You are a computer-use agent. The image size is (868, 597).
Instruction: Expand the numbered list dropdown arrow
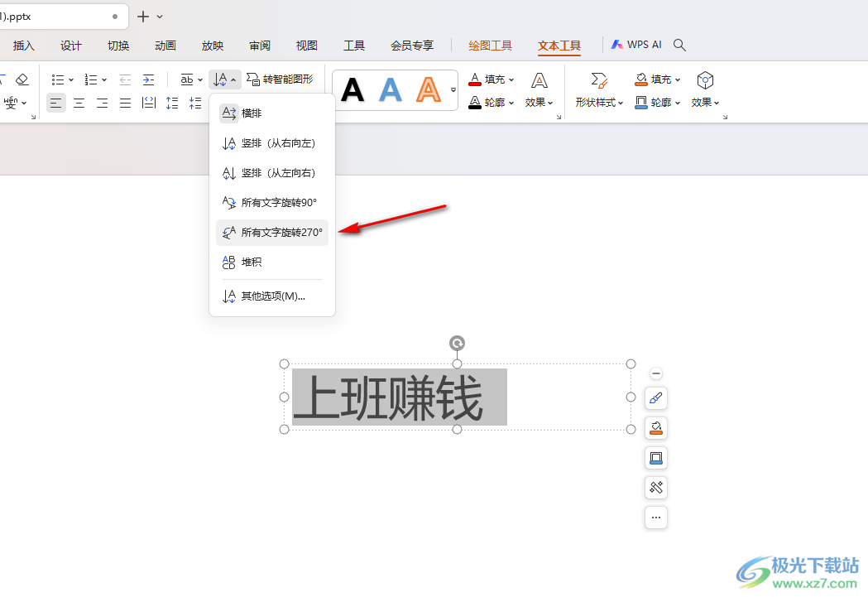pyautogui.click(x=104, y=80)
